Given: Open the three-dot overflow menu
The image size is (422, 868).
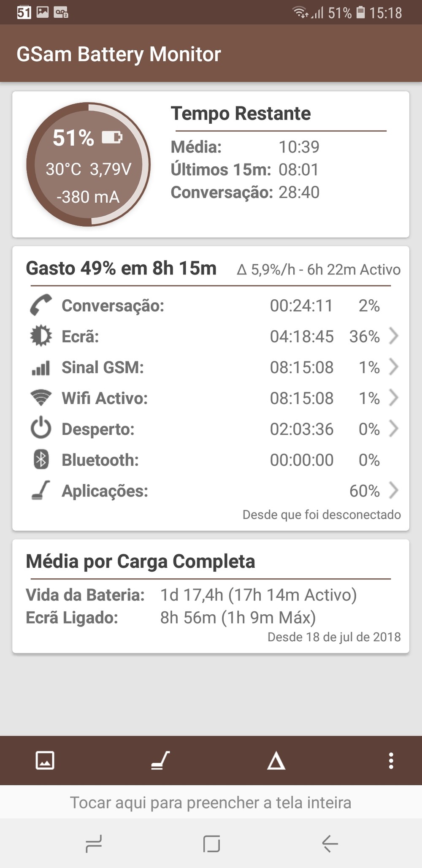Looking at the screenshot, I should [391, 760].
